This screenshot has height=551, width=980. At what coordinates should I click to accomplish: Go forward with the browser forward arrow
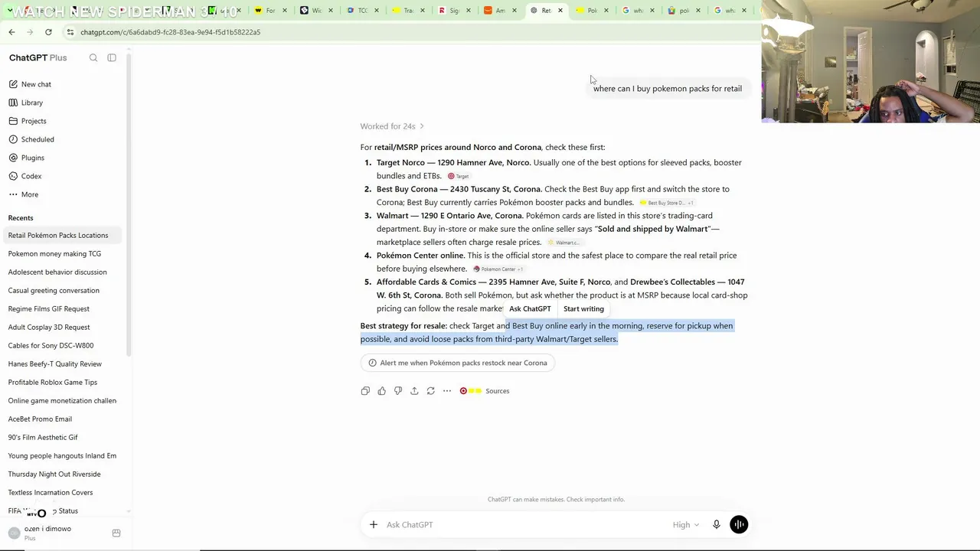tap(30, 32)
